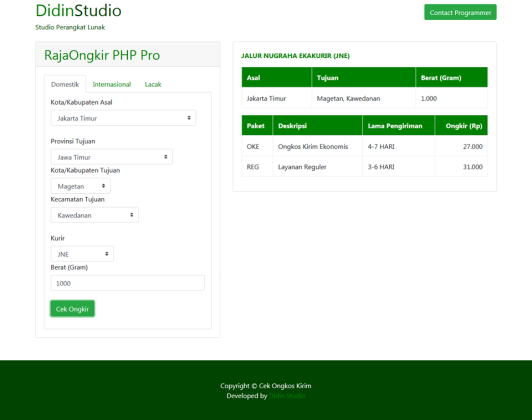Open the DidinStudio logo link

tap(78, 11)
